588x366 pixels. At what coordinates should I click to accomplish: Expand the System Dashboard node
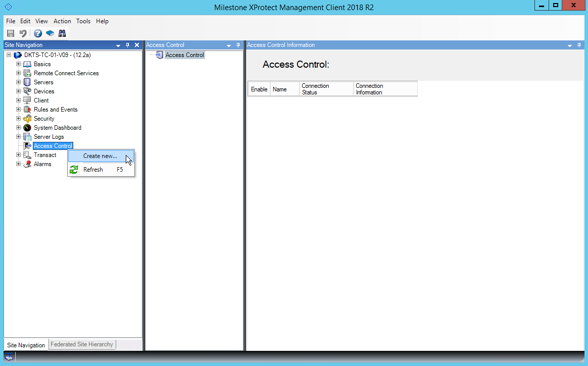tap(18, 127)
